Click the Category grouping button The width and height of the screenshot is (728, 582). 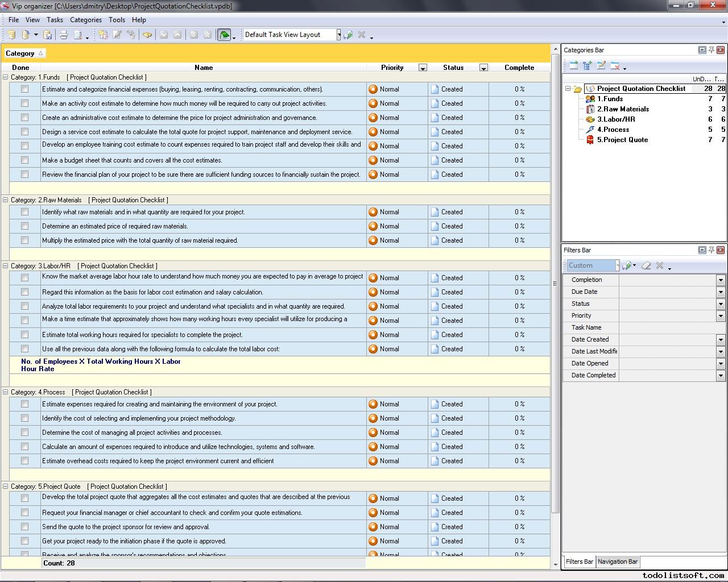point(24,53)
